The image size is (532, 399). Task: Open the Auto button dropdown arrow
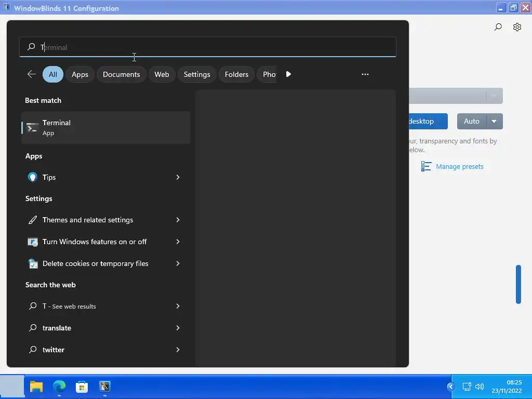[495, 121]
